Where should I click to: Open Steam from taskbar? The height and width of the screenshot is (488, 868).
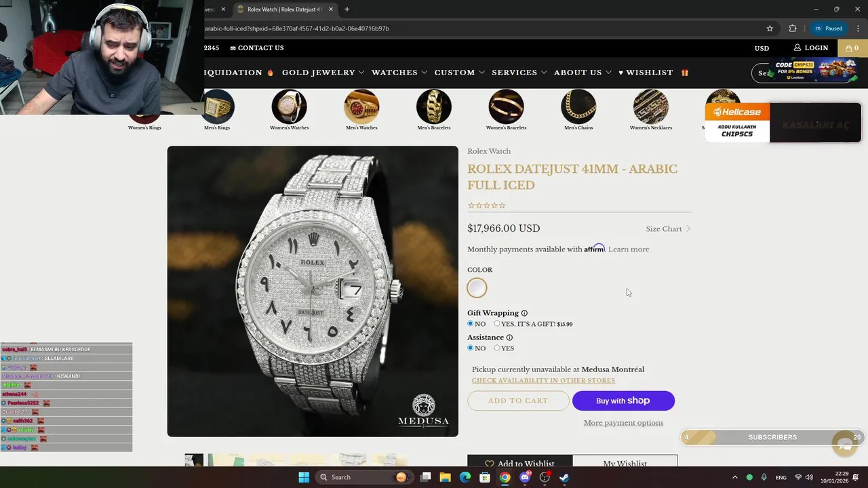pyautogui.click(x=564, y=477)
